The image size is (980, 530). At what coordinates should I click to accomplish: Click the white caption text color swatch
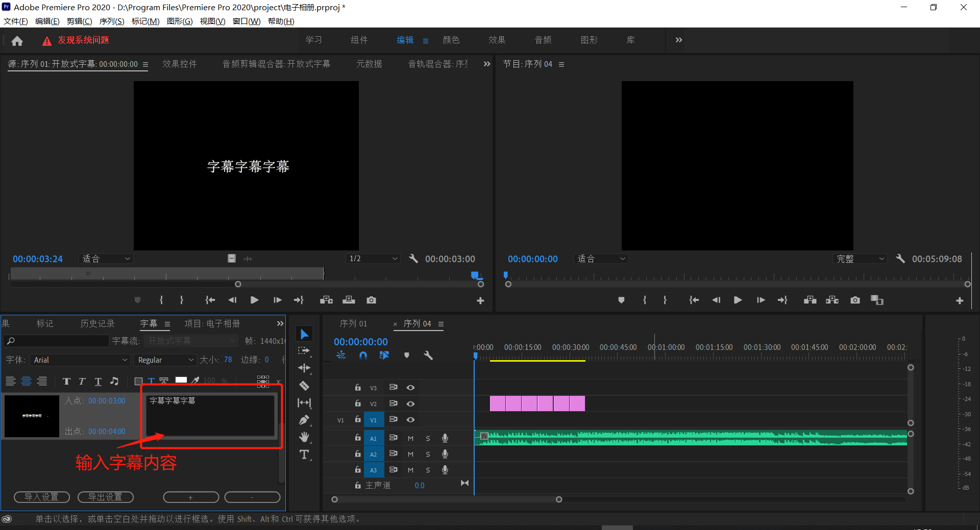[181, 381]
